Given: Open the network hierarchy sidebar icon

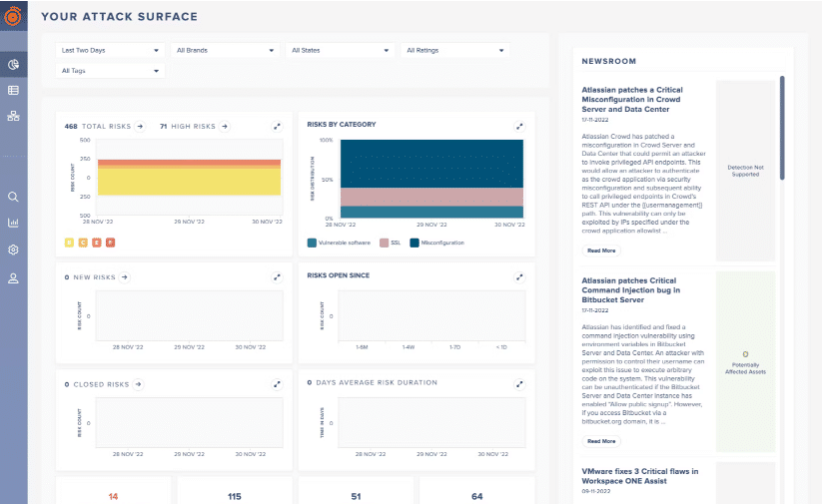Looking at the screenshot, I should [x=14, y=117].
